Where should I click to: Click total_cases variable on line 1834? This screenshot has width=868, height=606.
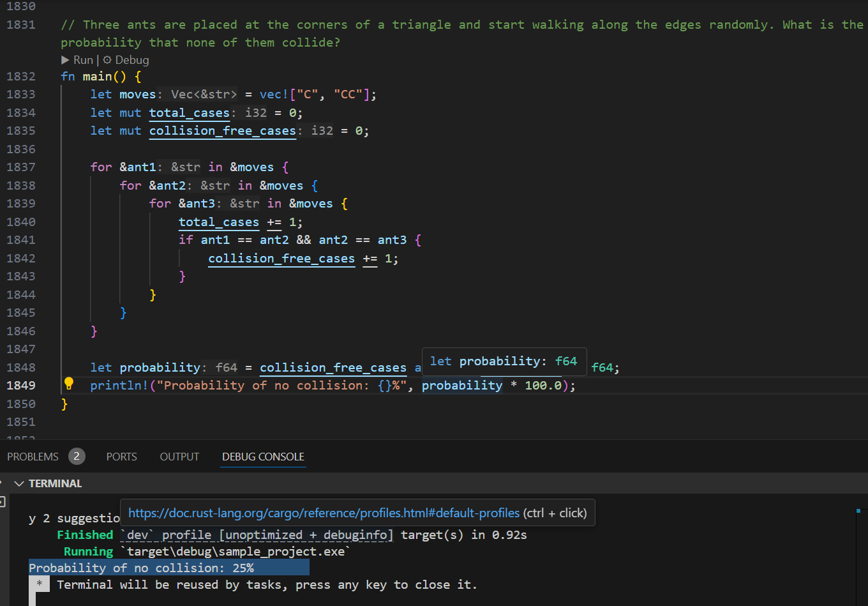click(189, 113)
